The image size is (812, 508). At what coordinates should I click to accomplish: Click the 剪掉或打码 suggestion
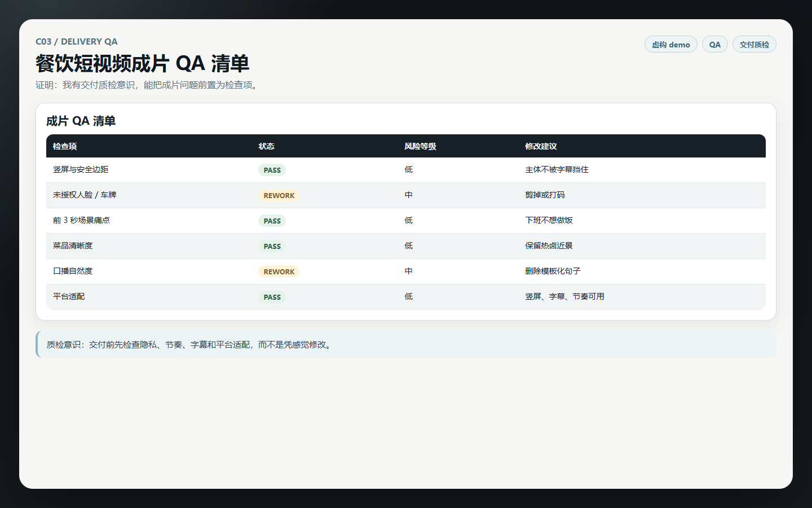[x=545, y=195]
